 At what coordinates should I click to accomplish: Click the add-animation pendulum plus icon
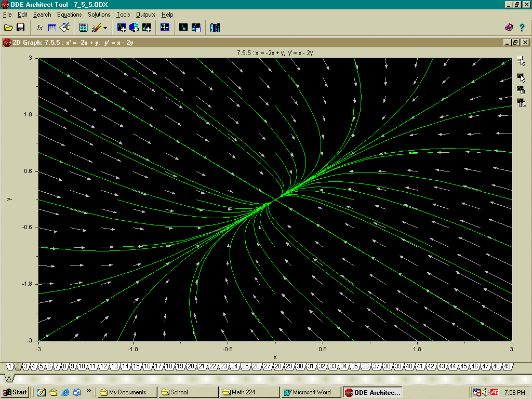[x=147, y=28]
